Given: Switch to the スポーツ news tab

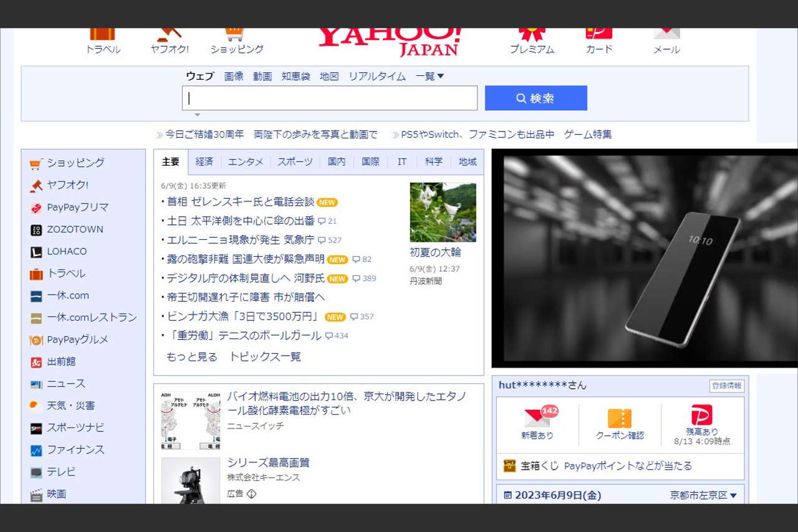Looking at the screenshot, I should tap(295, 162).
